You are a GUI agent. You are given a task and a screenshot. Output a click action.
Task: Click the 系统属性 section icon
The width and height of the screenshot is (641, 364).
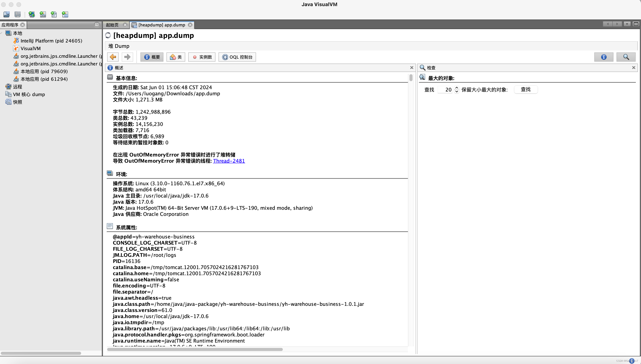(x=110, y=226)
